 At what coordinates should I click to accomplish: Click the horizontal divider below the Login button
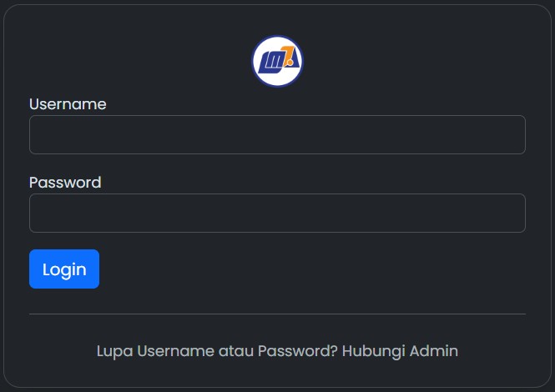(x=277, y=314)
